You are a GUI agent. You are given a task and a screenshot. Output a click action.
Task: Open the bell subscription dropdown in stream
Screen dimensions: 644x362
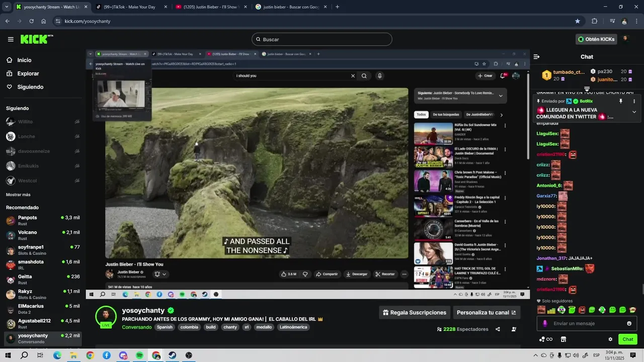[160, 274]
